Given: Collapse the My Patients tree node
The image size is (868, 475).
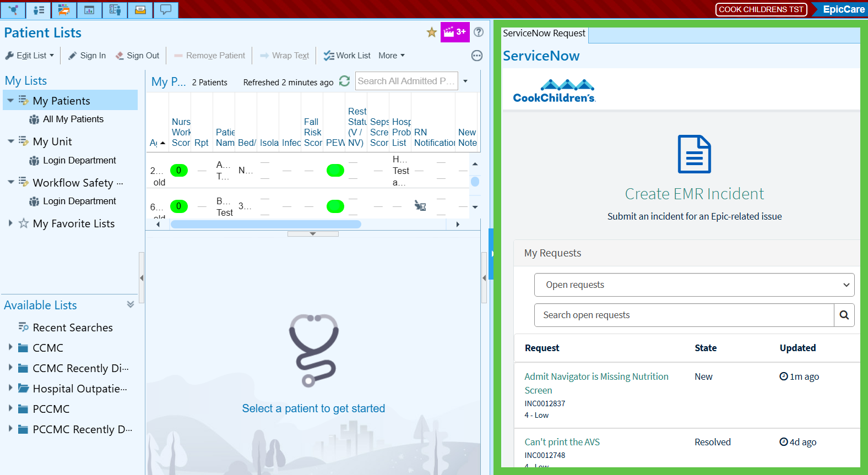Looking at the screenshot, I should pyautogui.click(x=10, y=100).
